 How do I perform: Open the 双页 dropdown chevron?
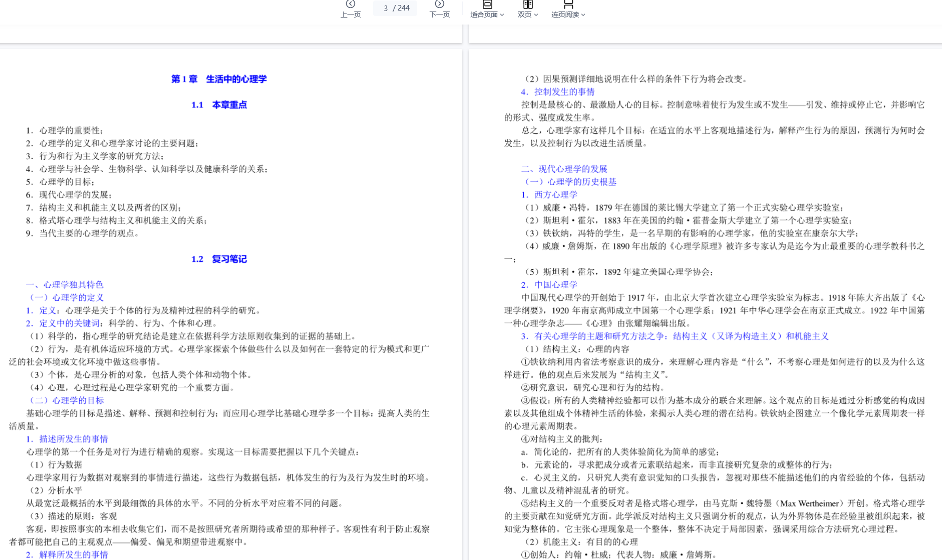click(x=536, y=15)
